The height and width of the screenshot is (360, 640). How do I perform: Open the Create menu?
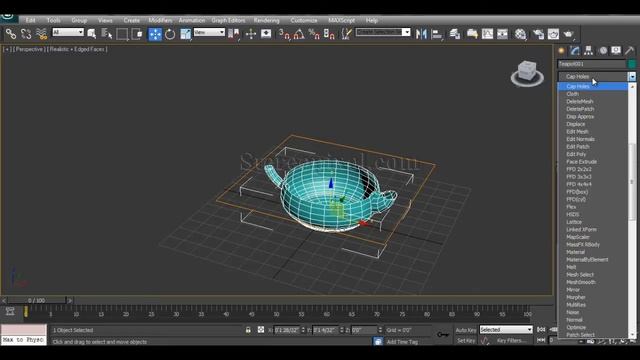[131, 20]
